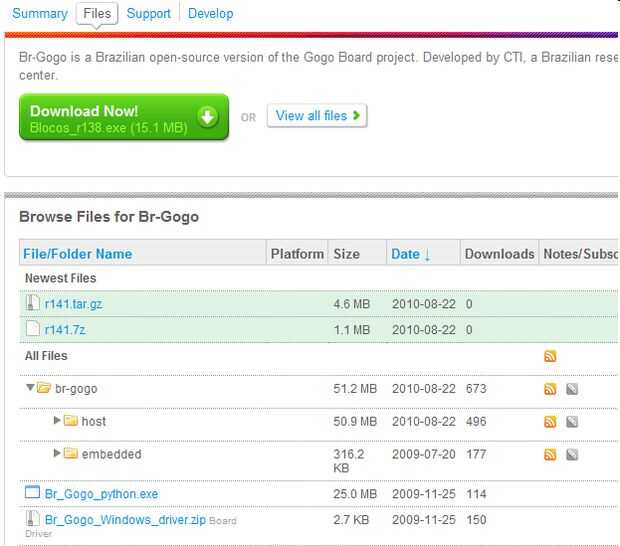Click the archive icon beside r141.tar.gz

(32, 303)
